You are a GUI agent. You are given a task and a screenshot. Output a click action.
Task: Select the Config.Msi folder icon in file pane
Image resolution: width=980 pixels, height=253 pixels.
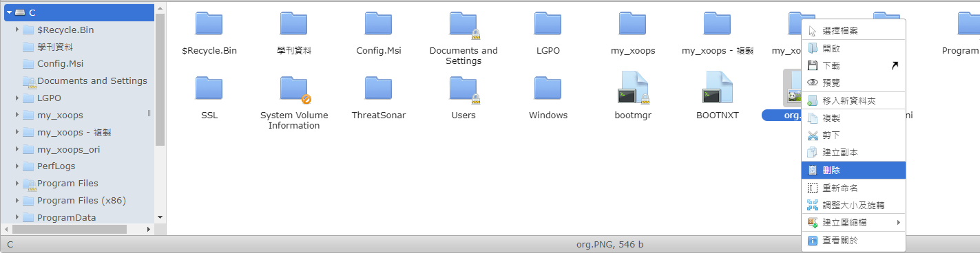379,24
